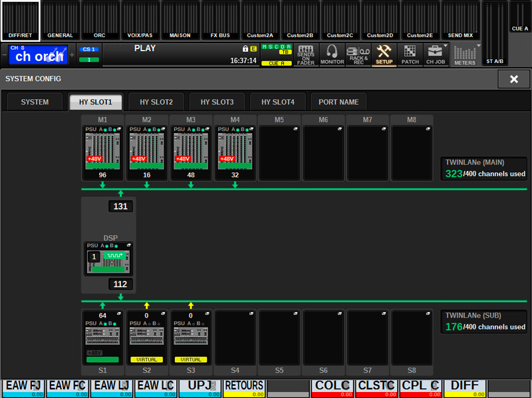Toggle the CUE A indicator

click(277, 63)
